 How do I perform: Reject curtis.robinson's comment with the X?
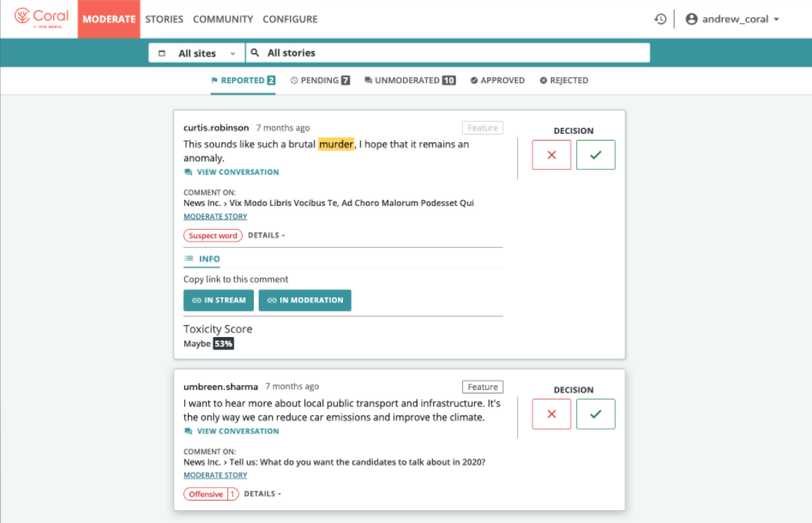click(551, 155)
